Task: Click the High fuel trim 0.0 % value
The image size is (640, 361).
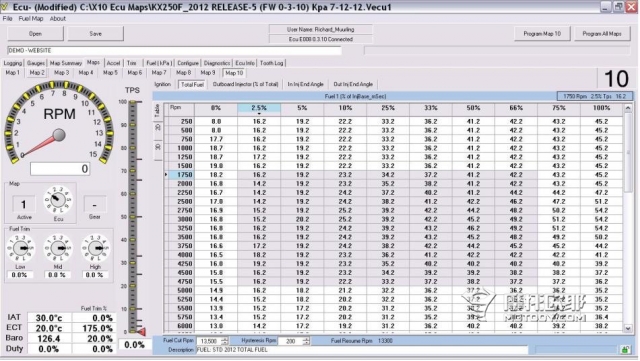Action: click(95, 275)
